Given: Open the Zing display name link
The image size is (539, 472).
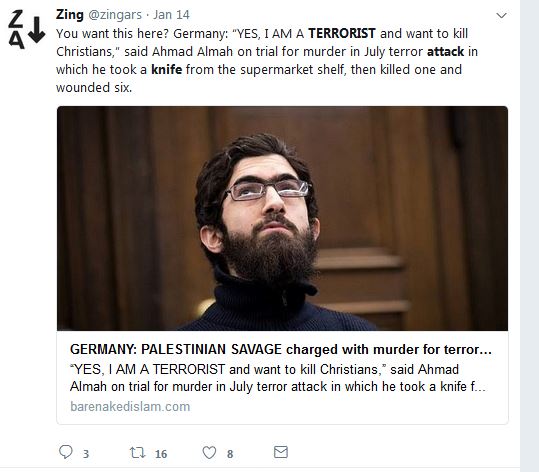Looking at the screenshot, I should pyautogui.click(x=70, y=15).
